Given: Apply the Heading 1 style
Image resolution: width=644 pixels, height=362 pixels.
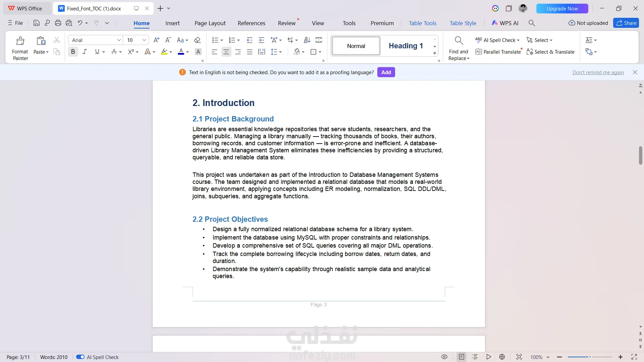Looking at the screenshot, I should (406, 46).
